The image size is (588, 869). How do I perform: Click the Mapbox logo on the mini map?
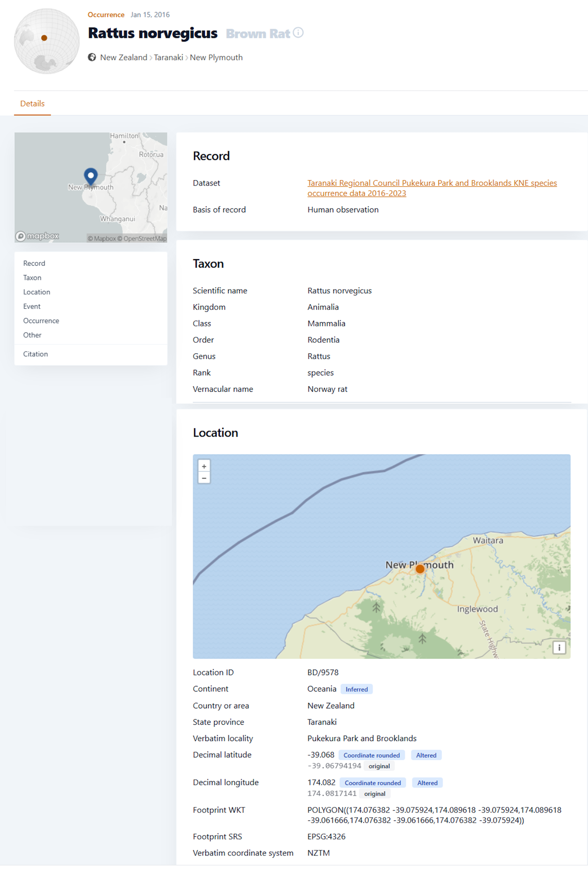pos(37,236)
